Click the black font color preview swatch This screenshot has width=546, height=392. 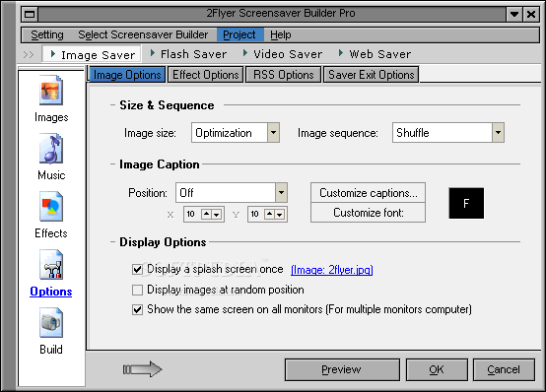466,203
